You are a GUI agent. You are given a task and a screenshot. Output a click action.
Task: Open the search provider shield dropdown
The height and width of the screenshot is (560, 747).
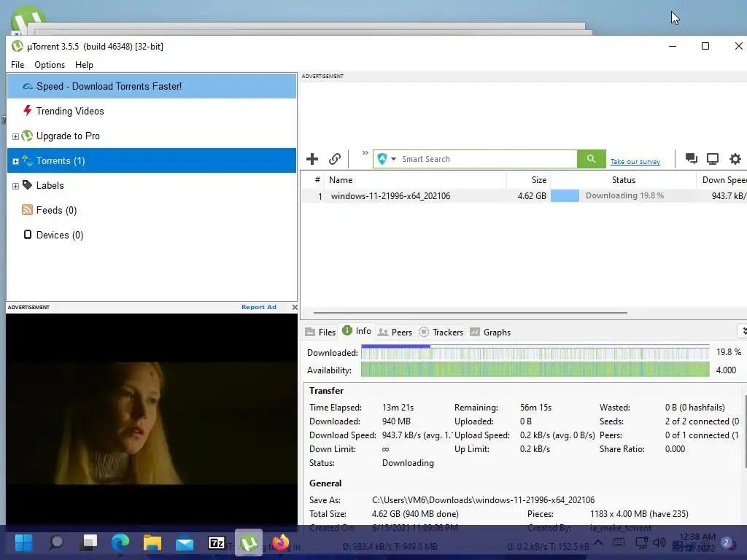click(x=387, y=159)
